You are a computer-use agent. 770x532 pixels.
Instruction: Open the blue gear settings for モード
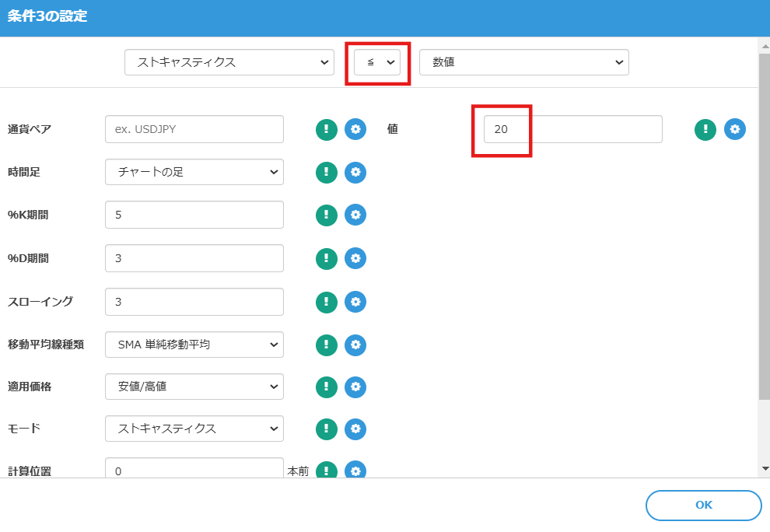click(x=355, y=428)
